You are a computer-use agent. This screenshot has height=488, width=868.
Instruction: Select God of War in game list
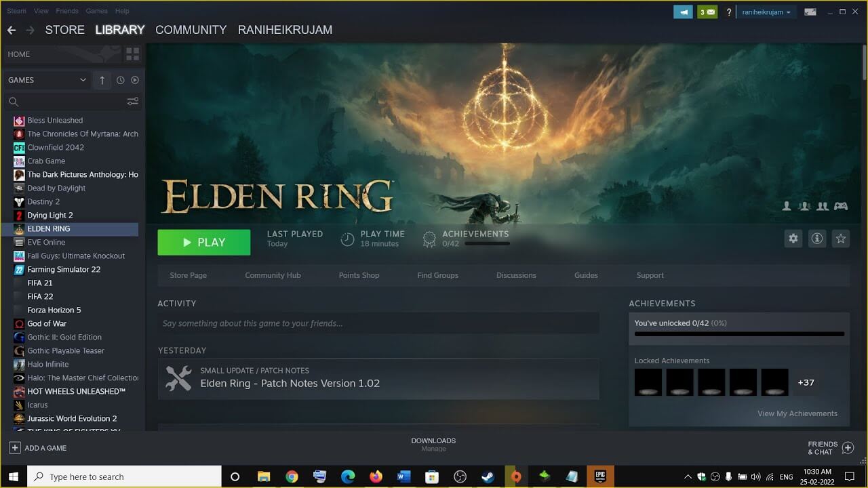[75, 324]
